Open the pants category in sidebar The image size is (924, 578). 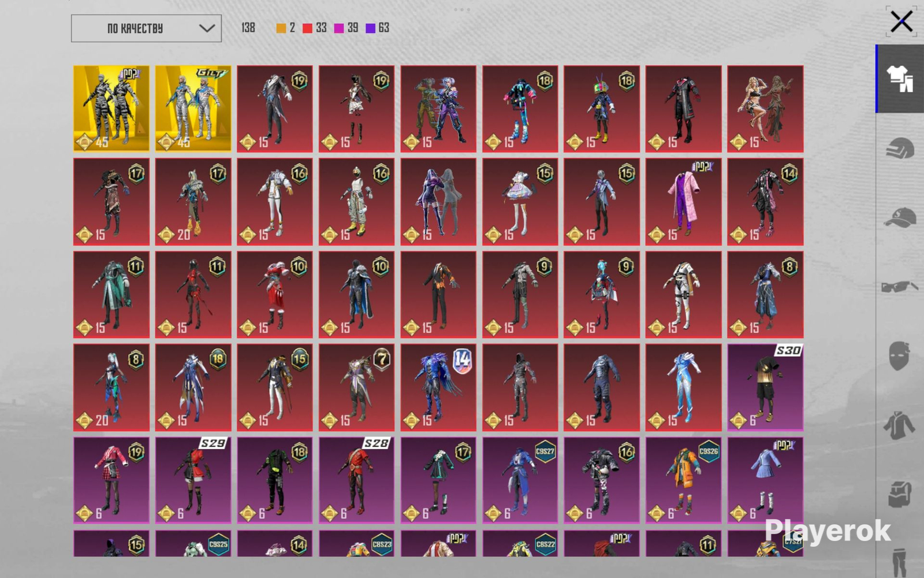click(900, 562)
